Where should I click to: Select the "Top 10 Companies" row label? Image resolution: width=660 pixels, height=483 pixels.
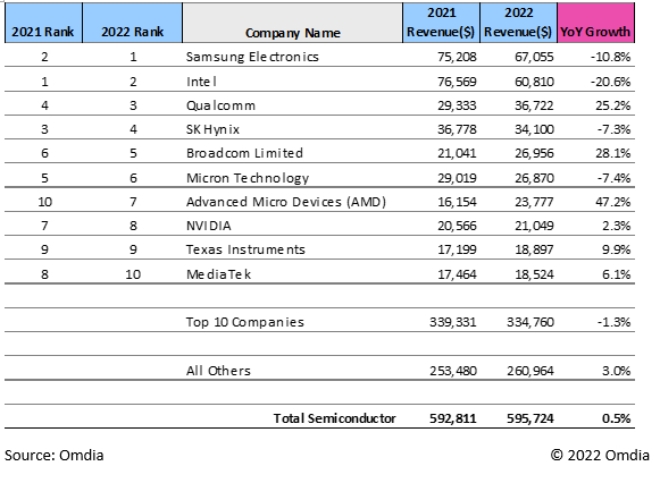point(245,322)
